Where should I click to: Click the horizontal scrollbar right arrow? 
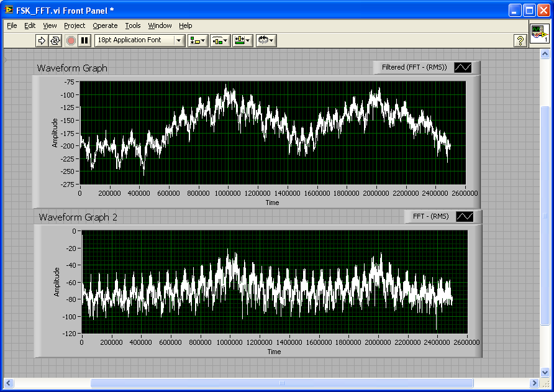534,383
